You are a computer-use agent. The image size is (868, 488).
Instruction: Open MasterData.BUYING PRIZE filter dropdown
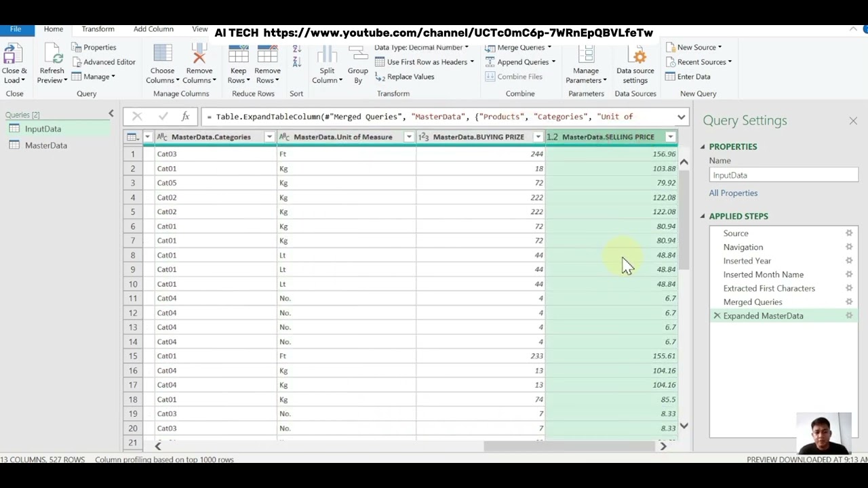[x=538, y=137]
